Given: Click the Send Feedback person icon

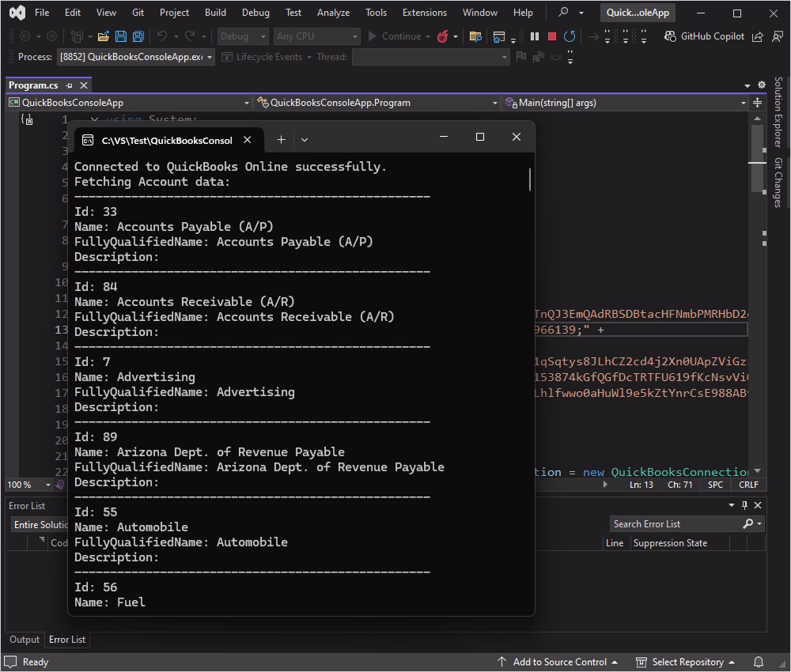Looking at the screenshot, I should [778, 36].
